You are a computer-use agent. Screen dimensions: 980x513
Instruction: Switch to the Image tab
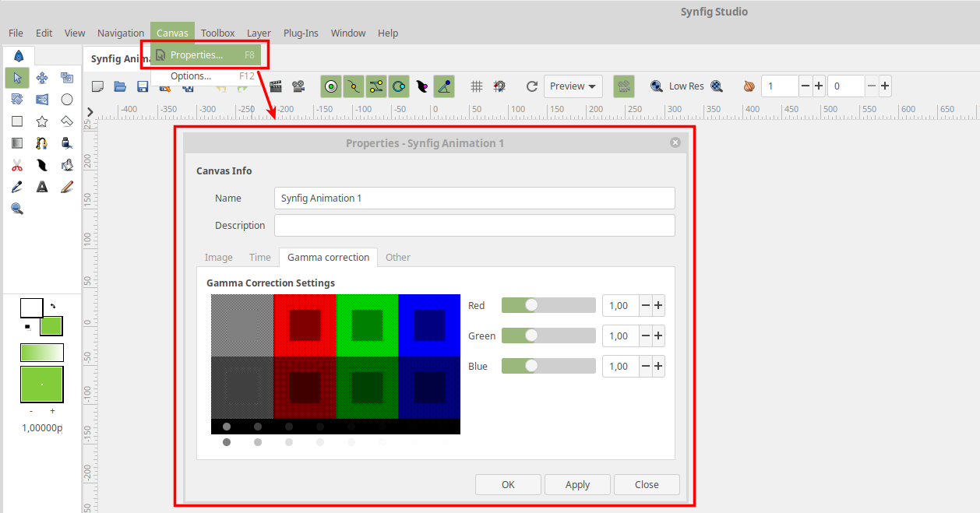[219, 257]
